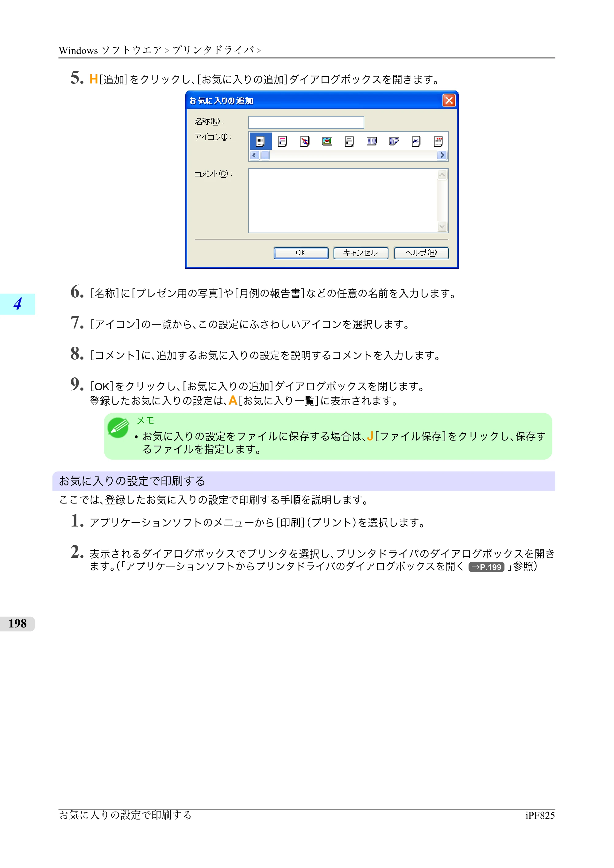Image resolution: width=614 pixels, height=868 pixels.
Task: Click the コメント(C) label
Action: (x=213, y=174)
